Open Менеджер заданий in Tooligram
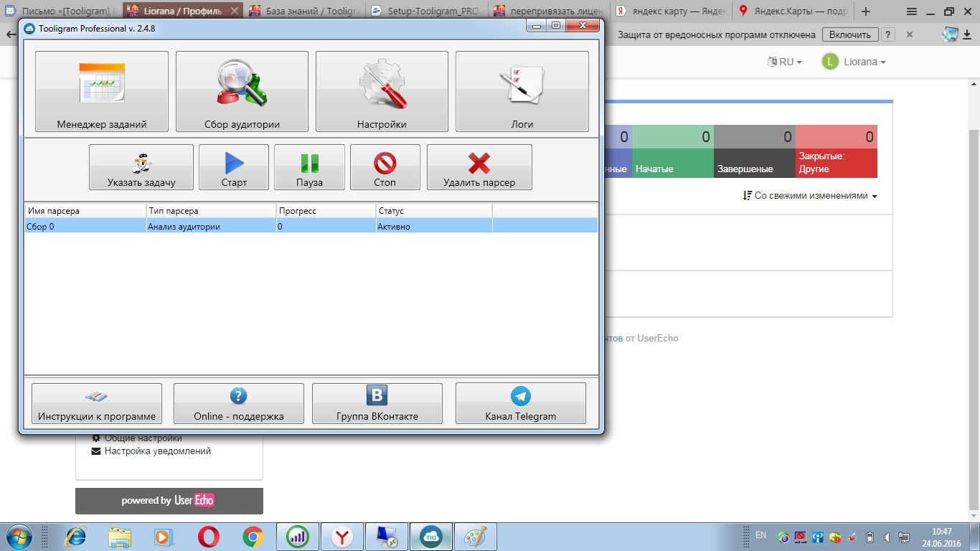The height and width of the screenshot is (551, 980). [x=102, y=91]
